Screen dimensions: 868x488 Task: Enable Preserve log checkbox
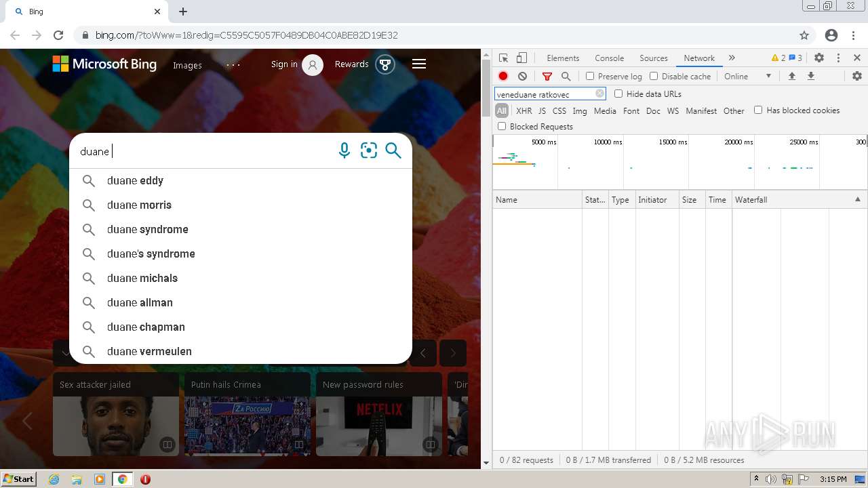click(x=590, y=76)
